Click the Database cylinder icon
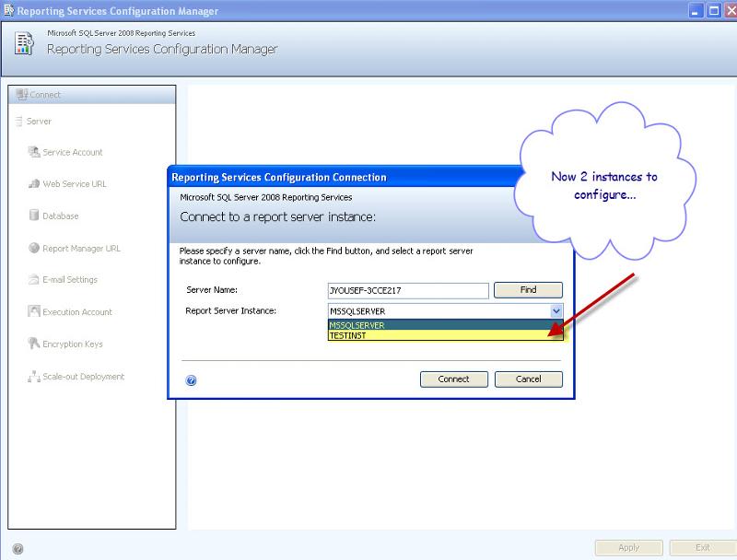The height and width of the screenshot is (560, 737). 34,216
